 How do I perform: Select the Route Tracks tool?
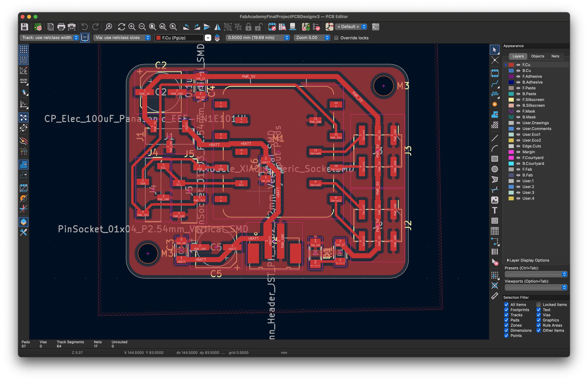tap(494, 84)
